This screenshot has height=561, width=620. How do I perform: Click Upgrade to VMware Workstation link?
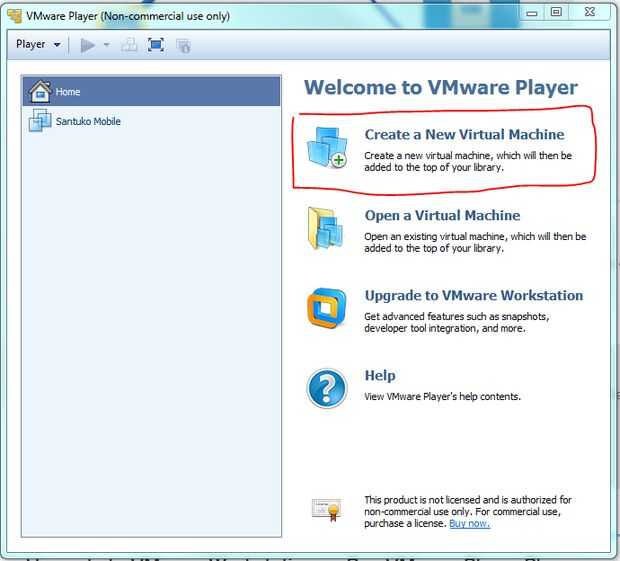474,296
